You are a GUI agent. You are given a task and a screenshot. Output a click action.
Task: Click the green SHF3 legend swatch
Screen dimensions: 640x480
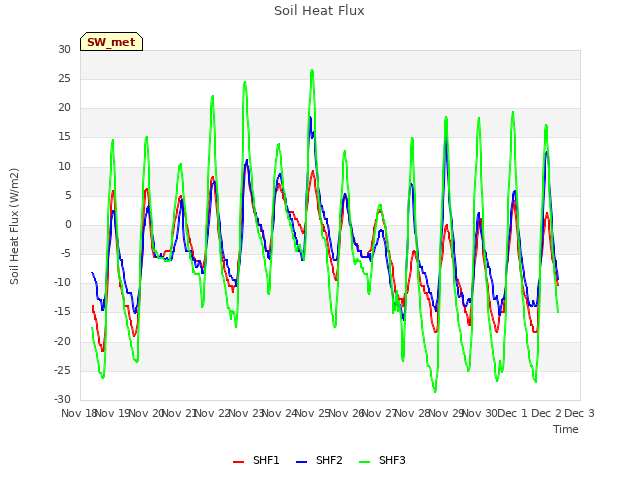click(364, 462)
